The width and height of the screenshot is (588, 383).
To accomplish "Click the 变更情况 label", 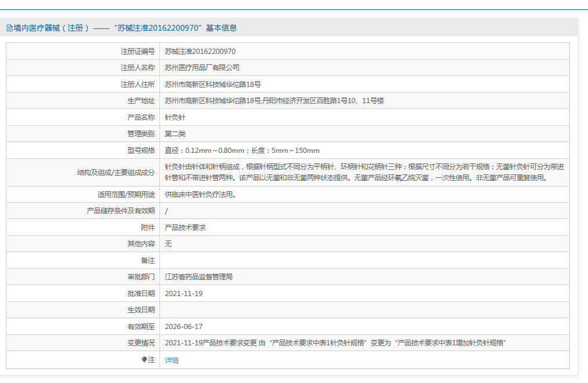I will tap(141, 343).
